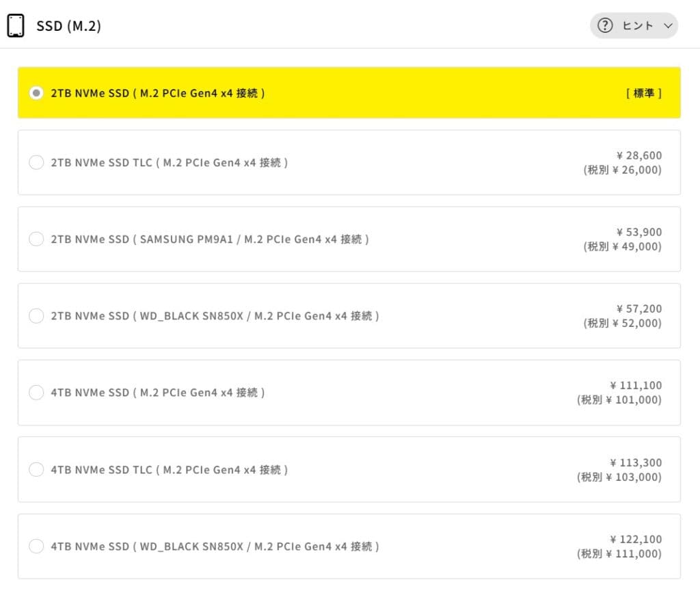The image size is (700, 602).
Task: Click the ¥ 122,100 price text
Action: pos(636,540)
